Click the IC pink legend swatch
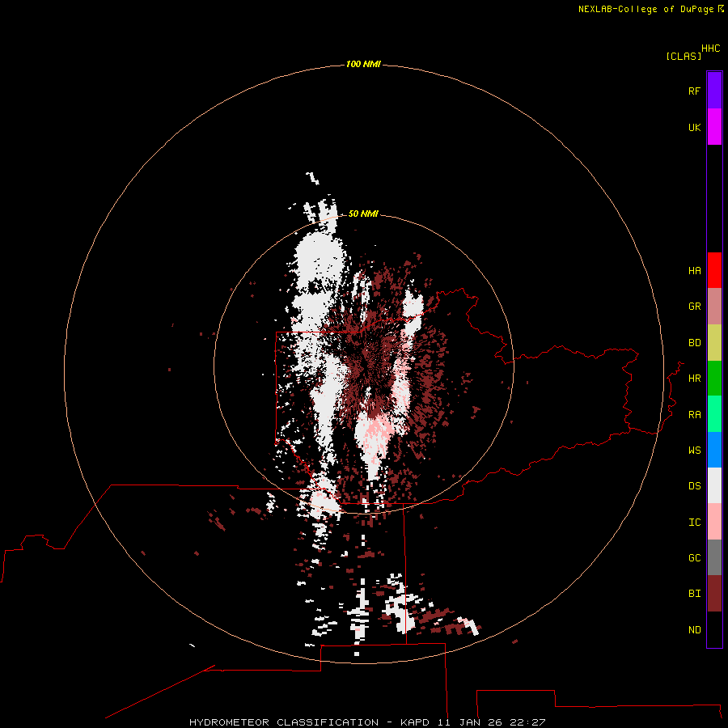This screenshot has height=728, width=728. (x=714, y=522)
